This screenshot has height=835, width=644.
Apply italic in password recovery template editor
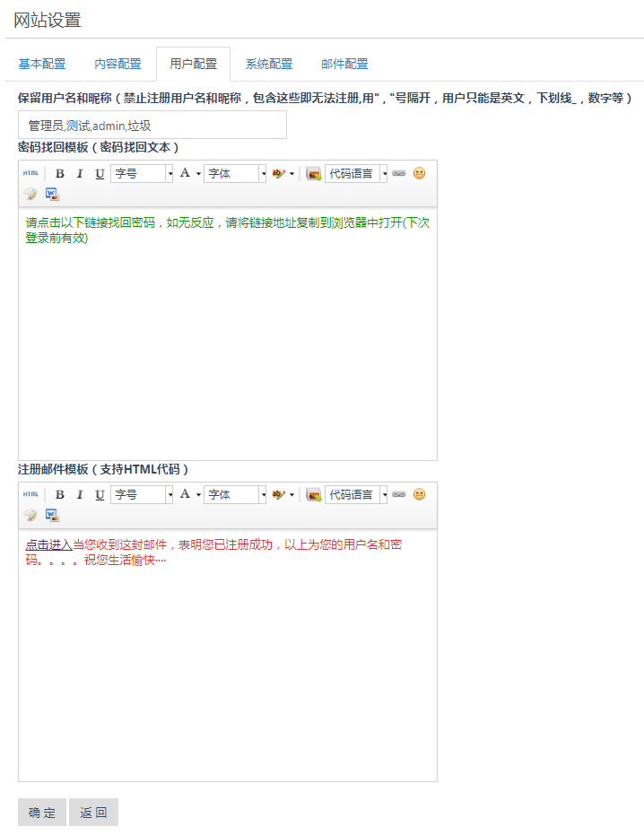pyautogui.click(x=79, y=173)
